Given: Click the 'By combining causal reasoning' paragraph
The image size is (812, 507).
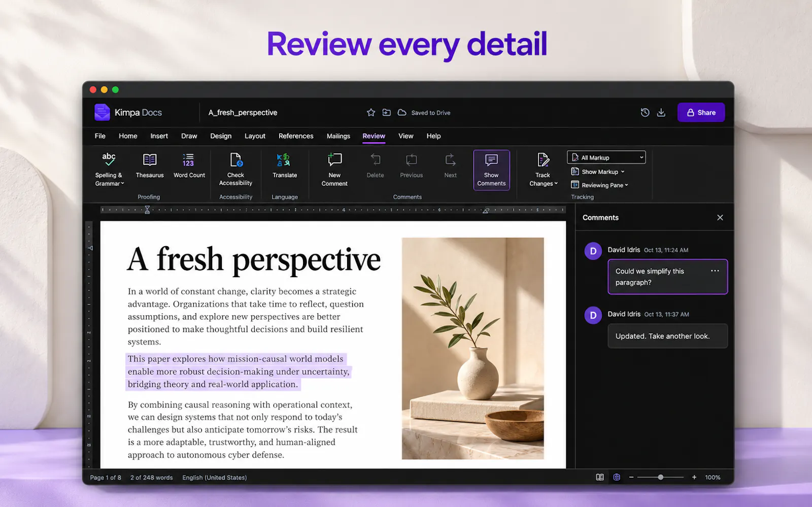Looking at the screenshot, I should (x=243, y=430).
